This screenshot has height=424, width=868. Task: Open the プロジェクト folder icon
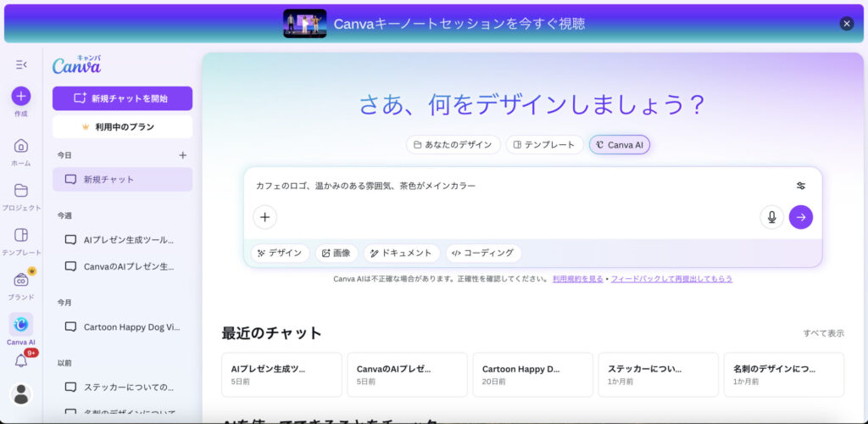point(21,191)
